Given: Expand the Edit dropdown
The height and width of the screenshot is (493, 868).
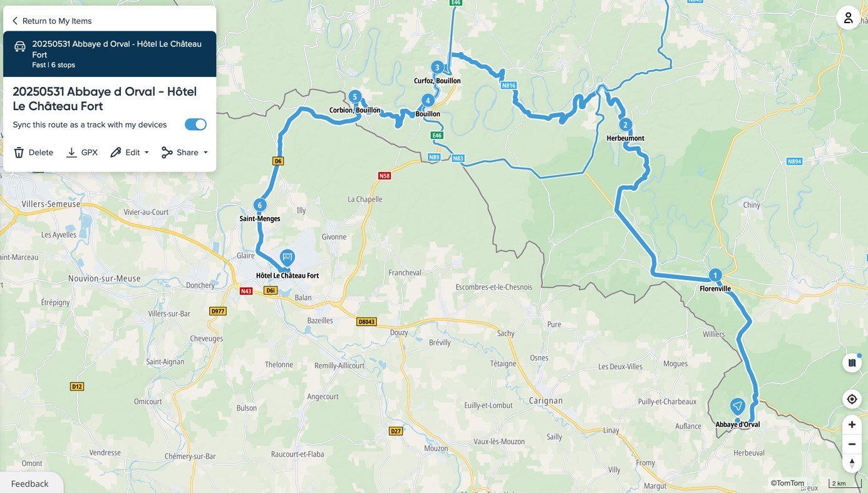Looking at the screenshot, I should [x=130, y=152].
